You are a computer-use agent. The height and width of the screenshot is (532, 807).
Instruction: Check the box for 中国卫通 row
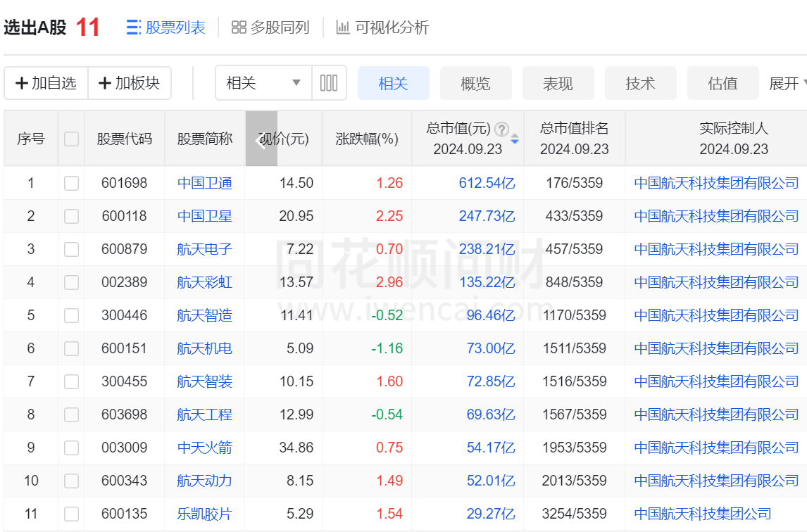tap(71, 183)
